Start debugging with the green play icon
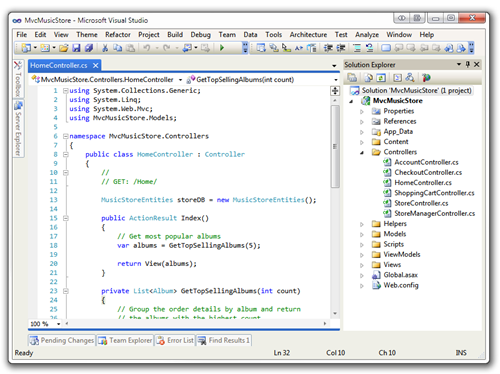Viewport: 500px width, 374px height. pyautogui.click(x=222, y=48)
